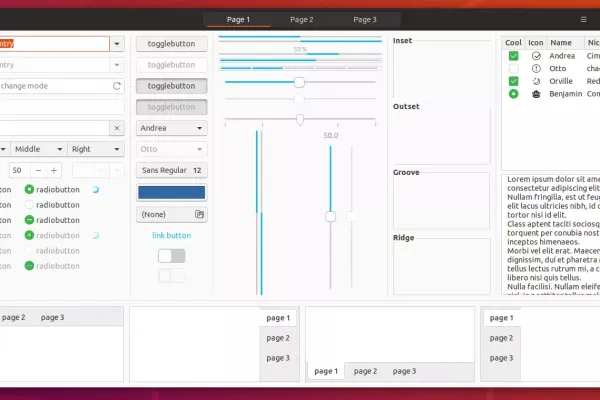Flip the enabled on/off switch
Viewport: 600px width, 400px height.
[171, 256]
